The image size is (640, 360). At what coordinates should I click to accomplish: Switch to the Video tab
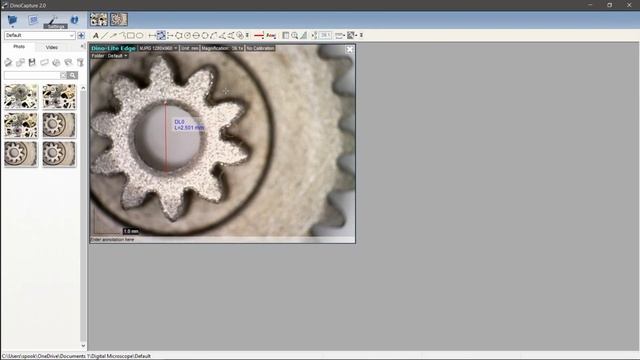click(x=51, y=47)
